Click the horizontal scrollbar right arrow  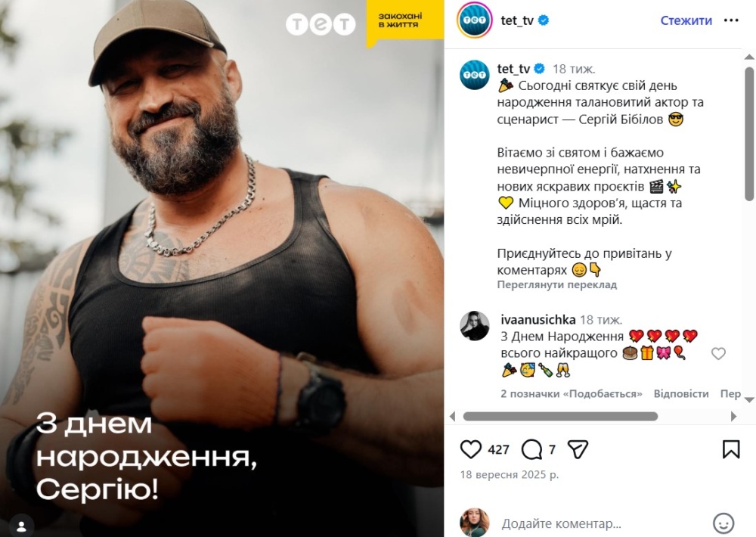point(734,417)
